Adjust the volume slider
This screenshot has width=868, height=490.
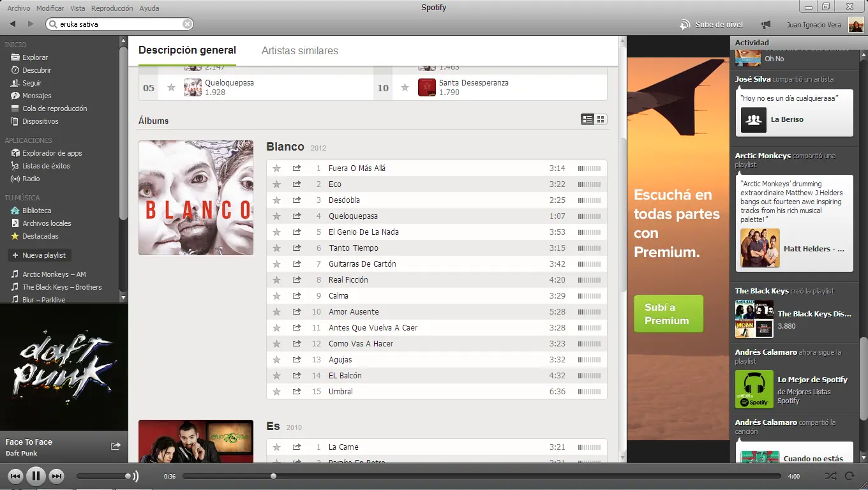(103, 476)
